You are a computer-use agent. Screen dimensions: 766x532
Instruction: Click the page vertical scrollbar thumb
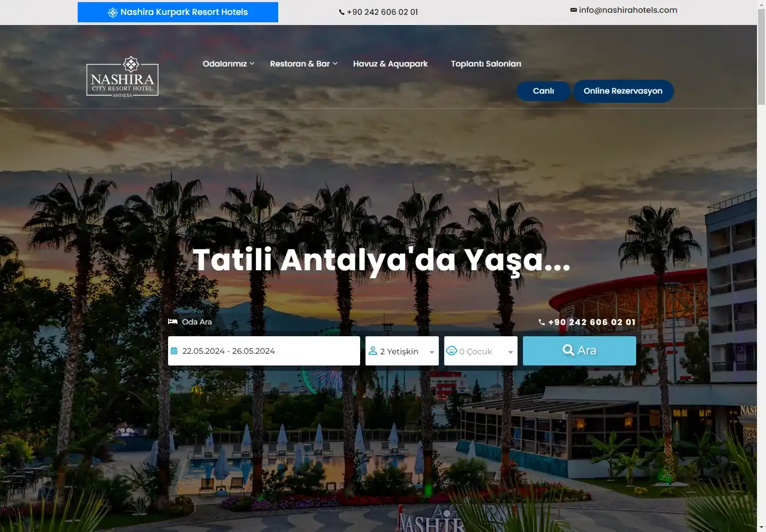pos(761,57)
